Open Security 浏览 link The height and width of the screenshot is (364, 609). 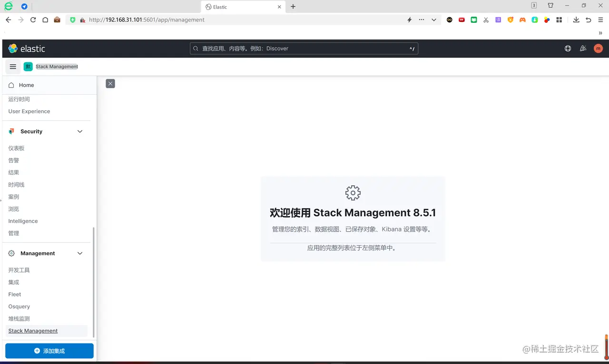(14, 209)
